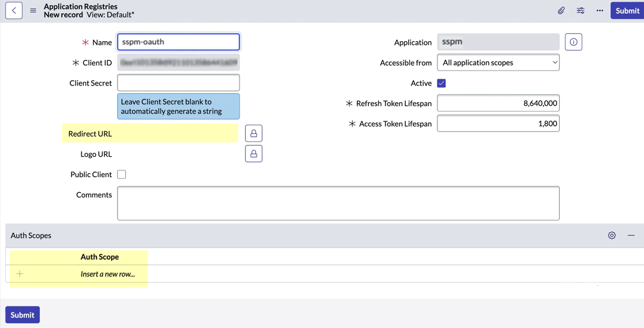This screenshot has height=328, width=644.
Task: Open Auth Scopes gear settings
Action: click(612, 235)
